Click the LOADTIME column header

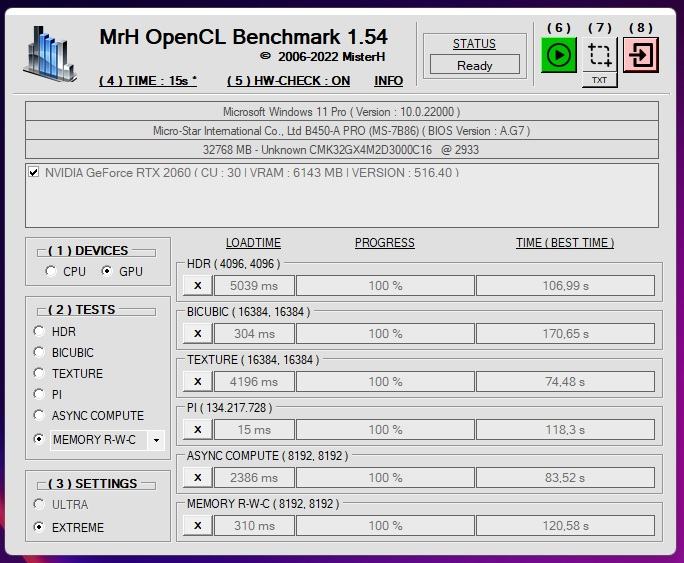[253, 243]
